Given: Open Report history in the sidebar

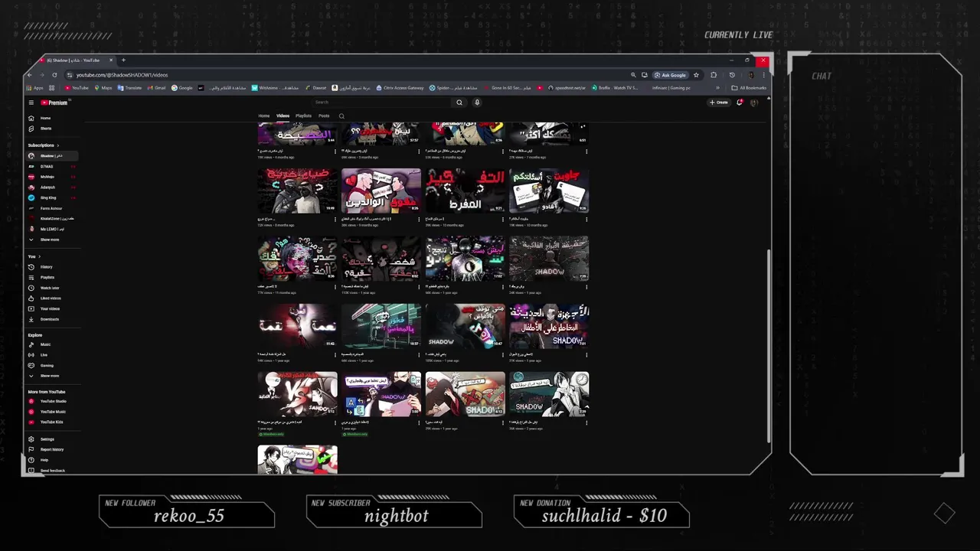Looking at the screenshot, I should pyautogui.click(x=52, y=449).
